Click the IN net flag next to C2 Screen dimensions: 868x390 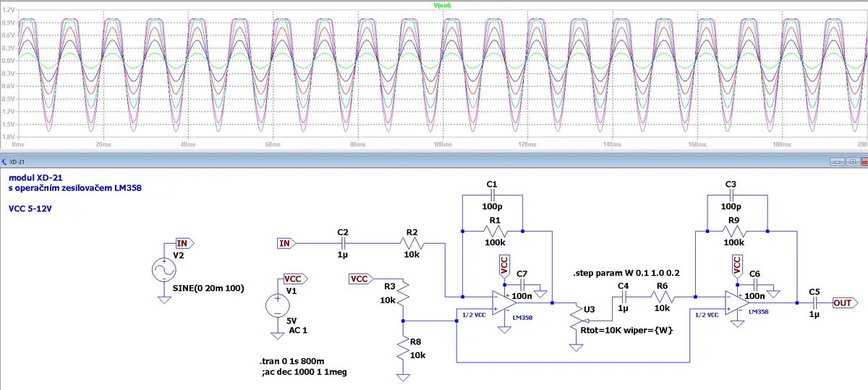tap(288, 244)
